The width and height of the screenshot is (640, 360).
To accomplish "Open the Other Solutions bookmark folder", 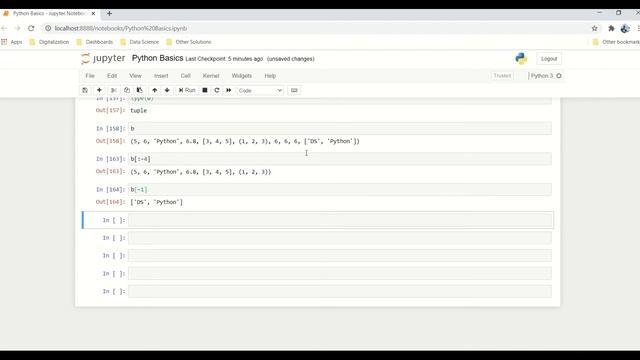I will 189,42.
